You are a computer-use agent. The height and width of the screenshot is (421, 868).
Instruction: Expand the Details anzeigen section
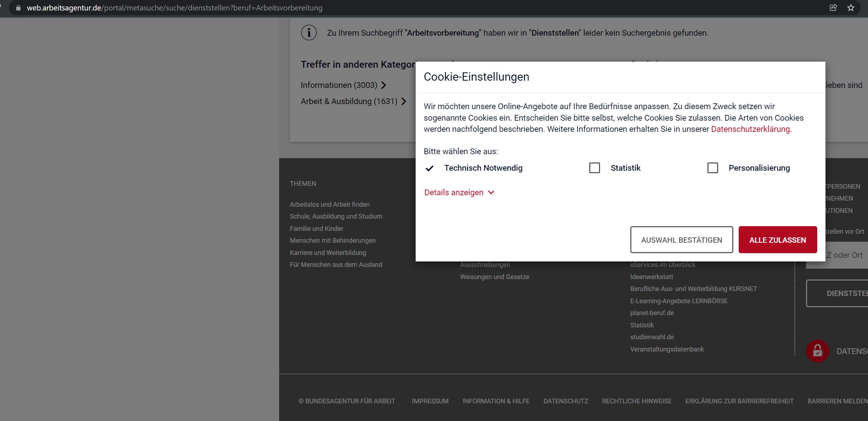click(459, 192)
